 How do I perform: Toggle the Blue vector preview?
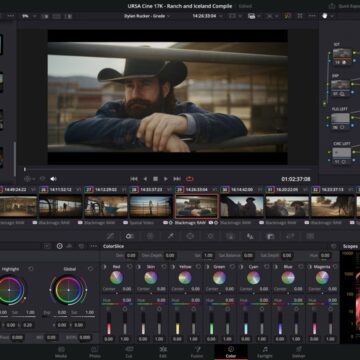pos(276,267)
